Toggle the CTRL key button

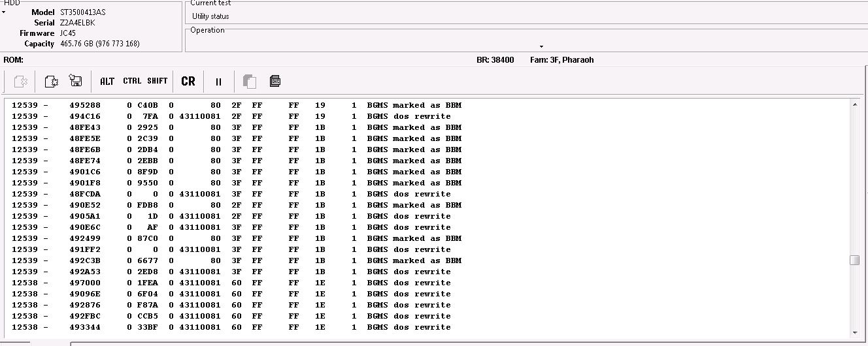click(132, 81)
